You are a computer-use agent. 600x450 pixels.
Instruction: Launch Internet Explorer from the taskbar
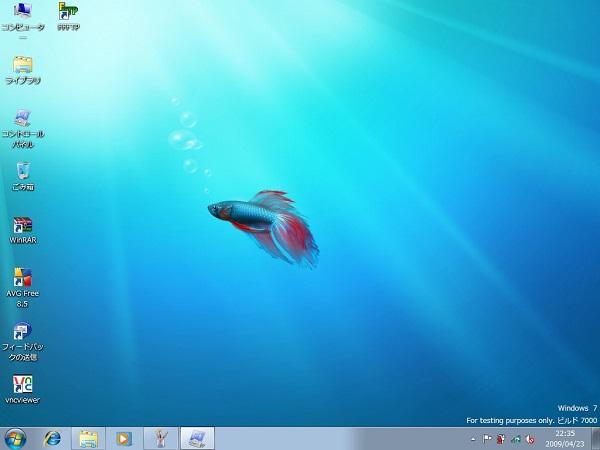click(53, 438)
